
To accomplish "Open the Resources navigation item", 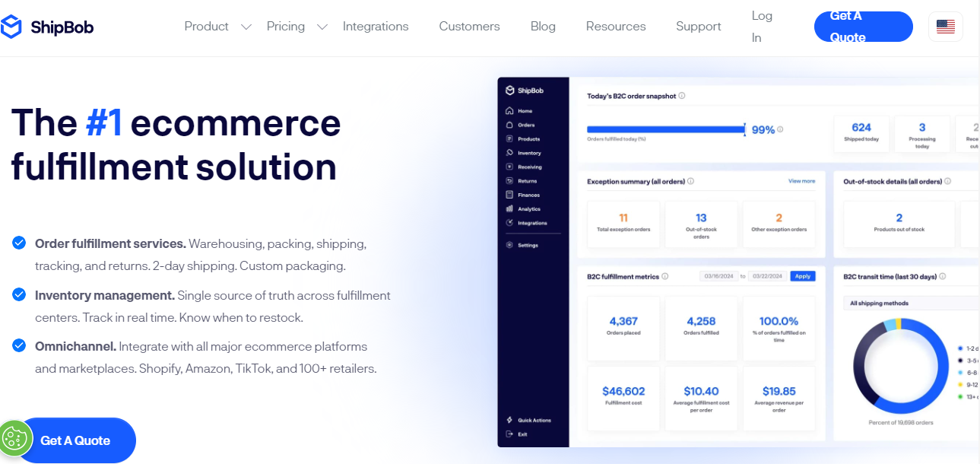I will [x=616, y=27].
